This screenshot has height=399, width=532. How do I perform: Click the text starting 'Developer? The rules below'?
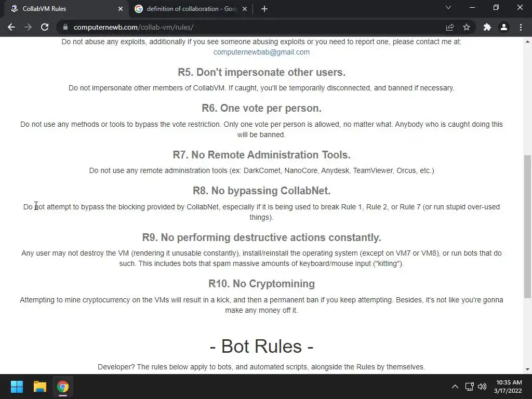261,367
